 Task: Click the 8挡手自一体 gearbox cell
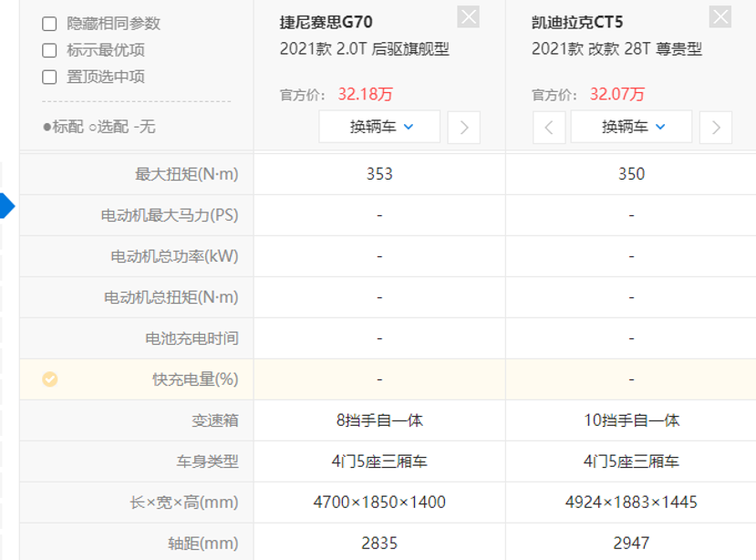pos(379,420)
